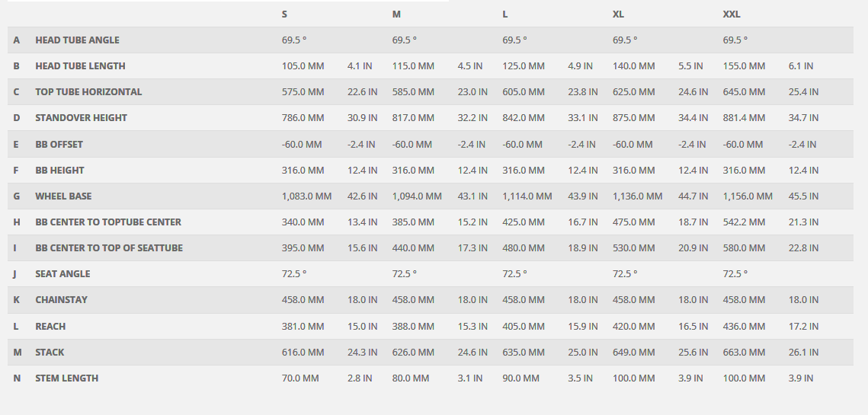This screenshot has height=415, width=868.
Task: Click the REACH row label
Action: pyautogui.click(x=50, y=327)
